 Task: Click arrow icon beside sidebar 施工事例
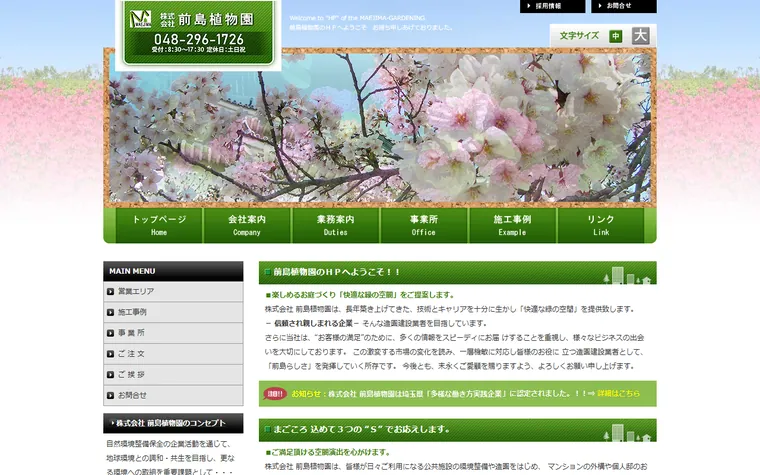coord(111,313)
